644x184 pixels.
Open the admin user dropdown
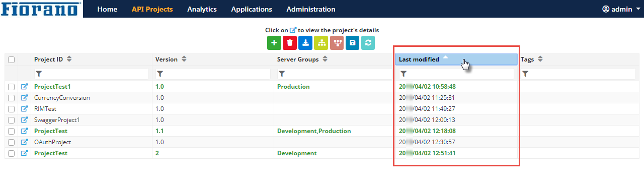click(x=621, y=9)
